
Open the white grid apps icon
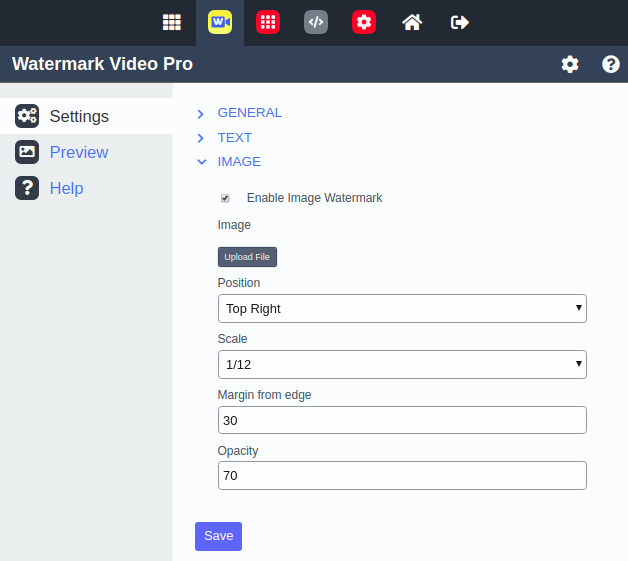pos(172,22)
